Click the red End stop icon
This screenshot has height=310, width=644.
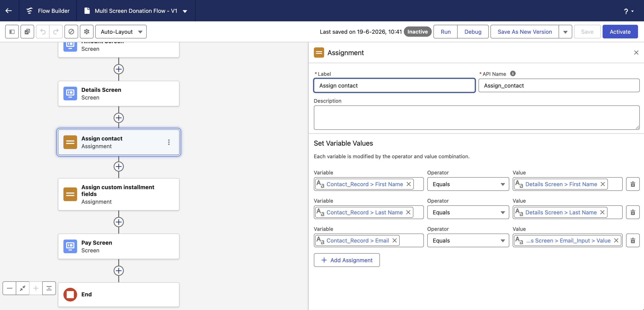[70, 294]
